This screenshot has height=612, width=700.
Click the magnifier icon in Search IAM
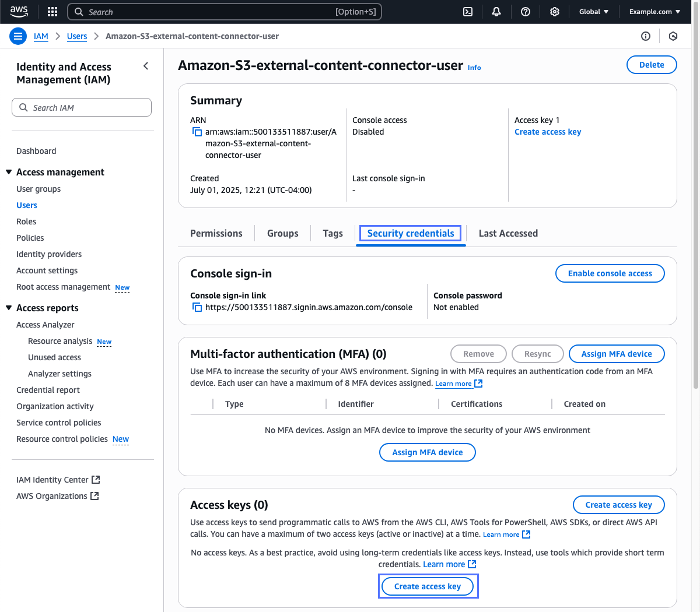23,107
